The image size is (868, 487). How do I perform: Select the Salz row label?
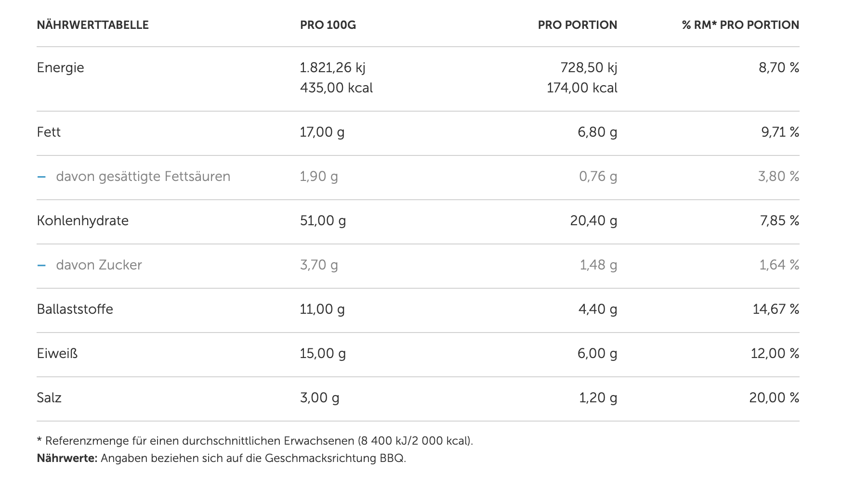point(49,398)
